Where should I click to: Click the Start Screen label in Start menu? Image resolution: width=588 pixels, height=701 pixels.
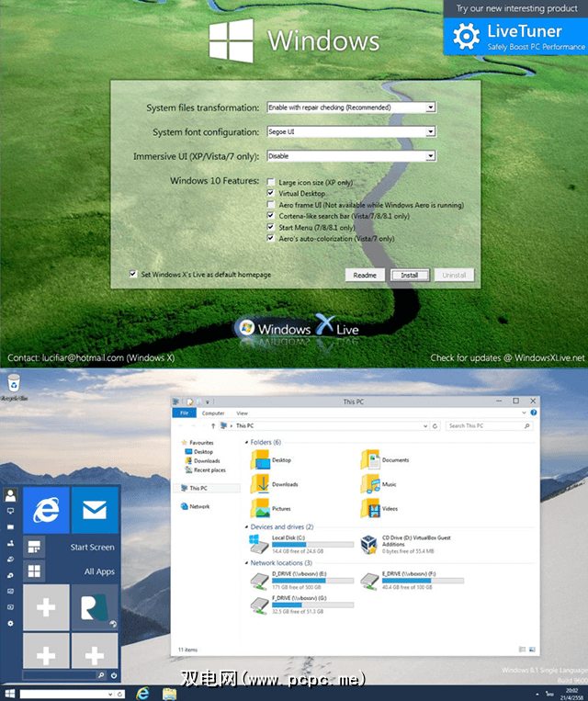(x=92, y=548)
